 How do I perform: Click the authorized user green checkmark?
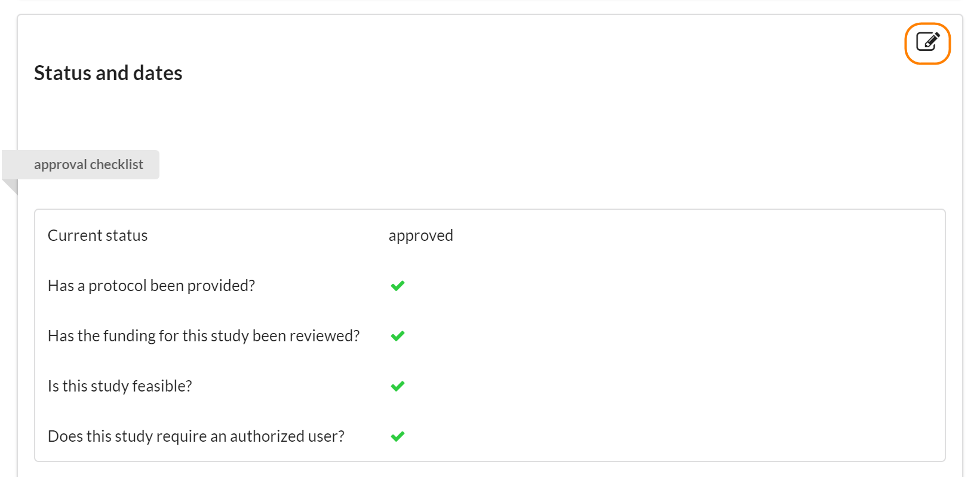click(x=398, y=436)
